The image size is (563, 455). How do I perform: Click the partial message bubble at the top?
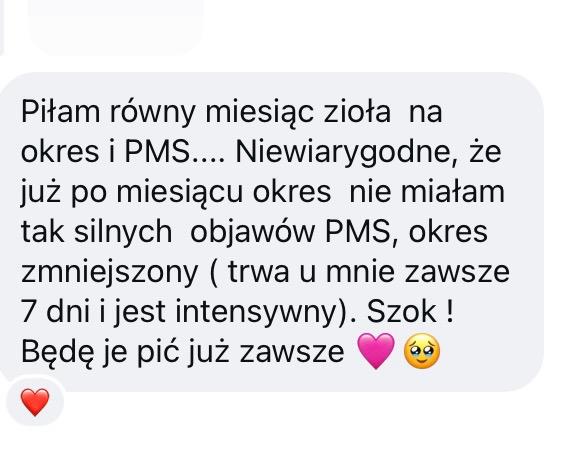click(116, 25)
